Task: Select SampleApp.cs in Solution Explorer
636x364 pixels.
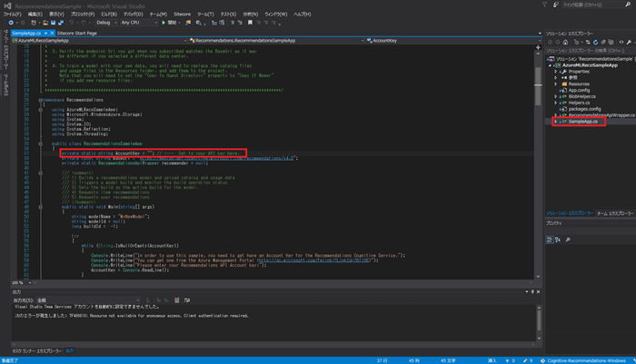Action: pyautogui.click(x=583, y=122)
